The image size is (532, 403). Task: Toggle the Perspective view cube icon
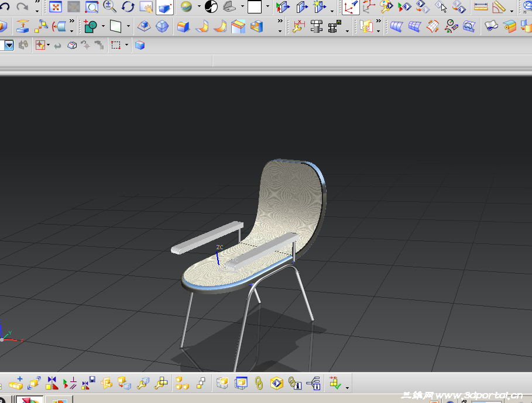164,7
